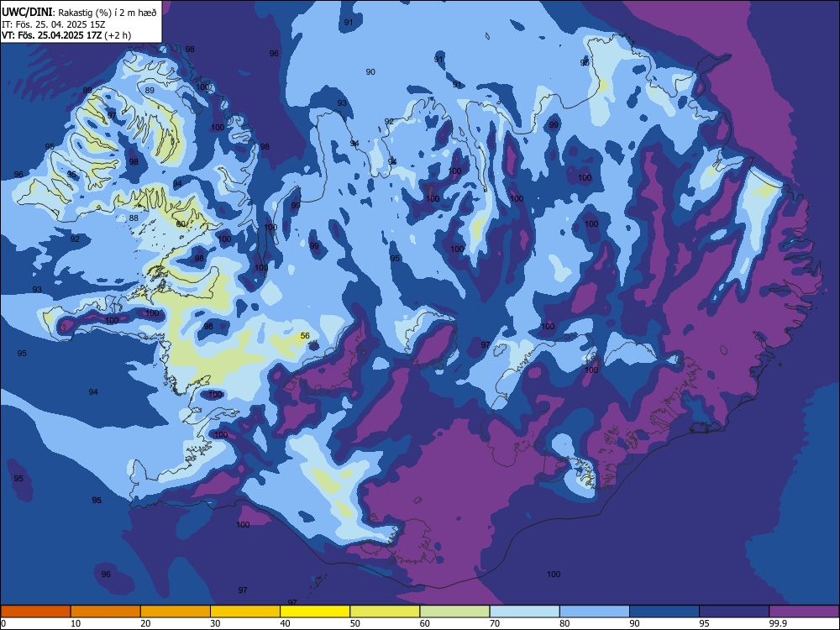Click the '99.9' label on the legend scale
This screenshot has height=630, width=840.
(779, 623)
